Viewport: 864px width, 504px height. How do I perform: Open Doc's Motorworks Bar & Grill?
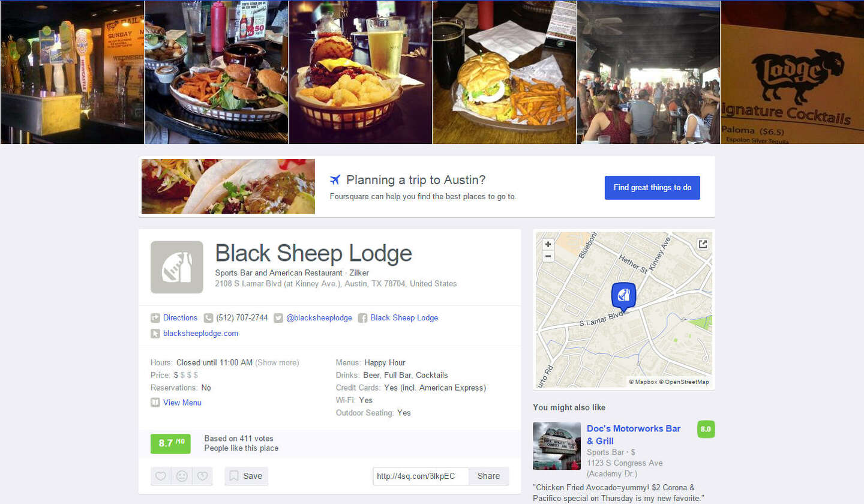(x=634, y=434)
